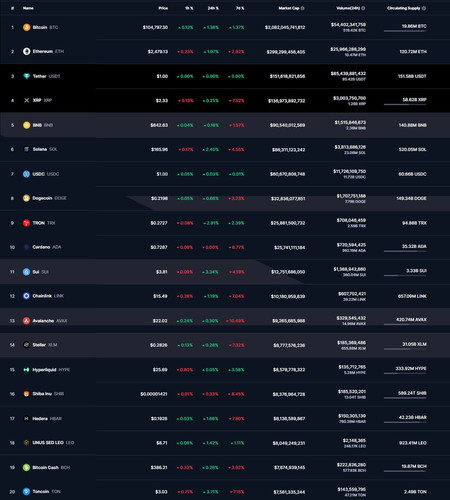Image resolution: width=450 pixels, height=500 pixels.
Task: Click the Chainlink hexagon logo
Action: (x=26, y=296)
